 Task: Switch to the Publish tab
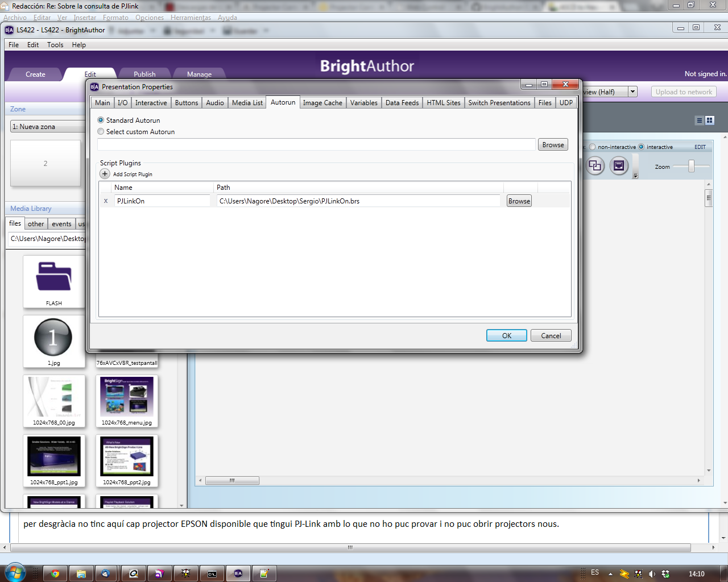[144, 74]
